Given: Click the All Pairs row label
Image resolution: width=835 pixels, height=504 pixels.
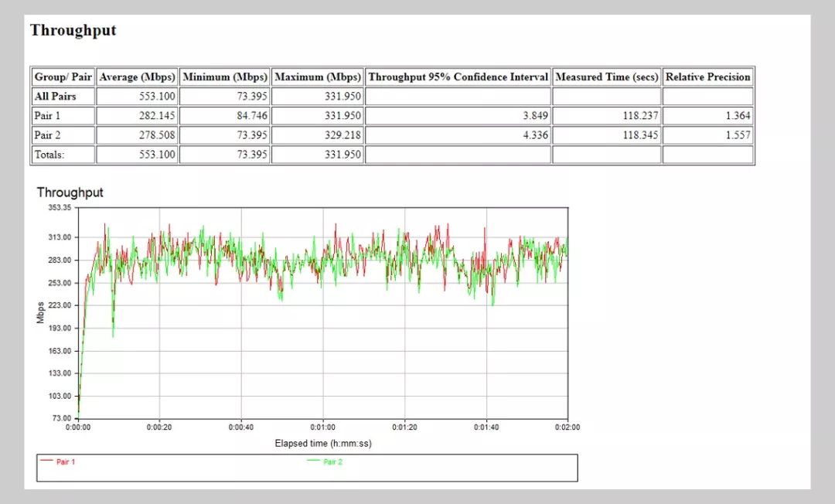Looking at the screenshot, I should click(x=54, y=97).
